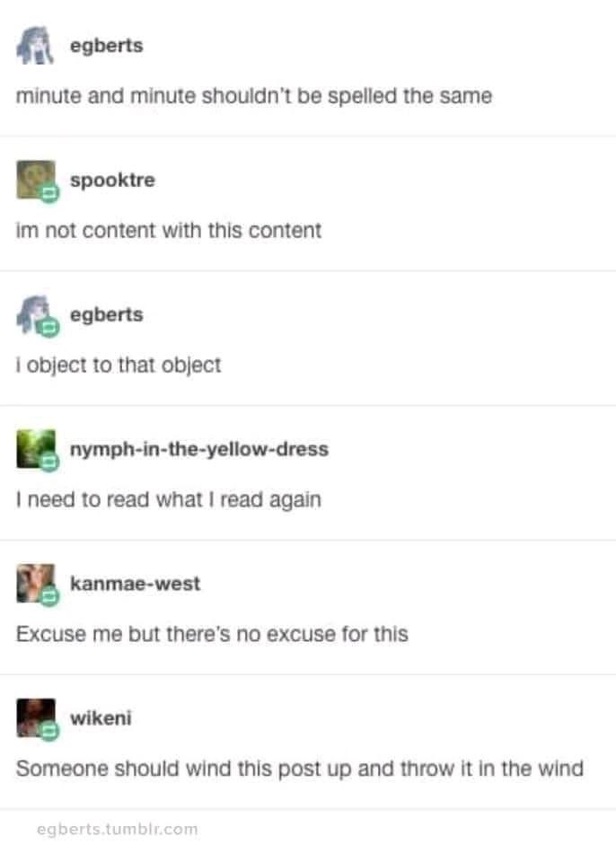This screenshot has height=862, width=616.
Task: Click the wikeni avatar image
Action: [35, 717]
